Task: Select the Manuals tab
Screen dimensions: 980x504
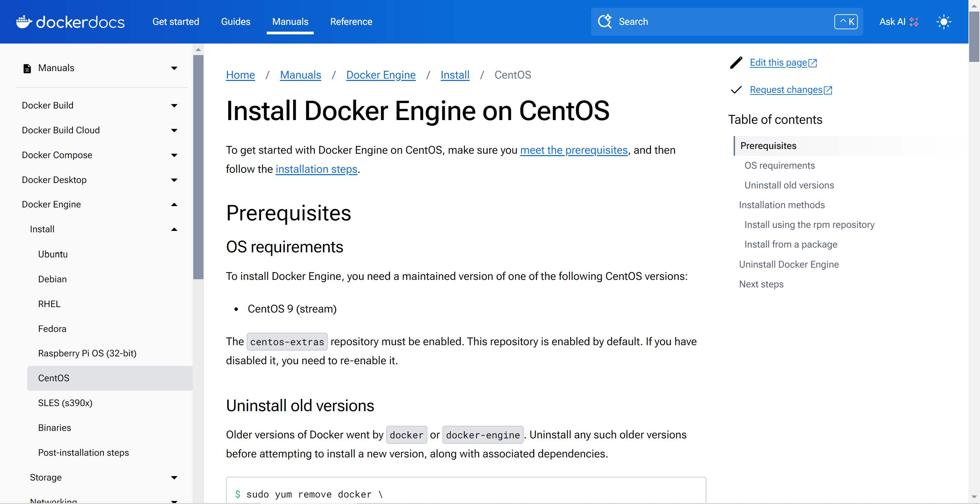Action: (290, 22)
